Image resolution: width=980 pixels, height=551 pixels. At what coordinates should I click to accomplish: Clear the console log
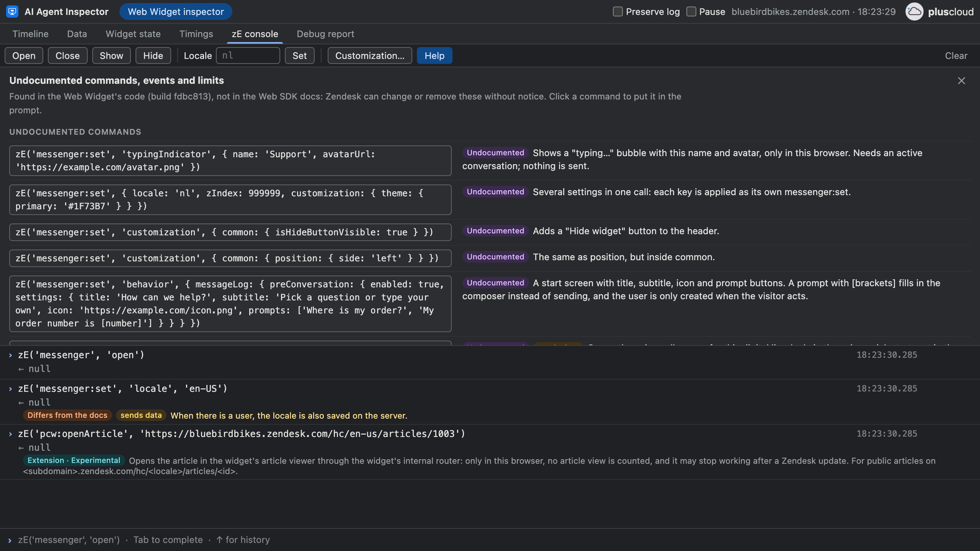[956, 55]
